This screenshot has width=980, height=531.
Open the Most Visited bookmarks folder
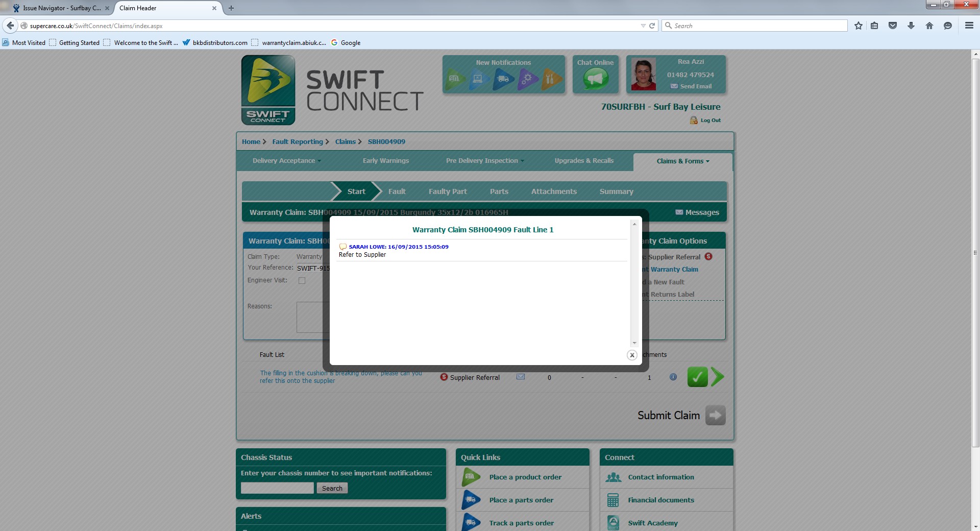click(24, 43)
